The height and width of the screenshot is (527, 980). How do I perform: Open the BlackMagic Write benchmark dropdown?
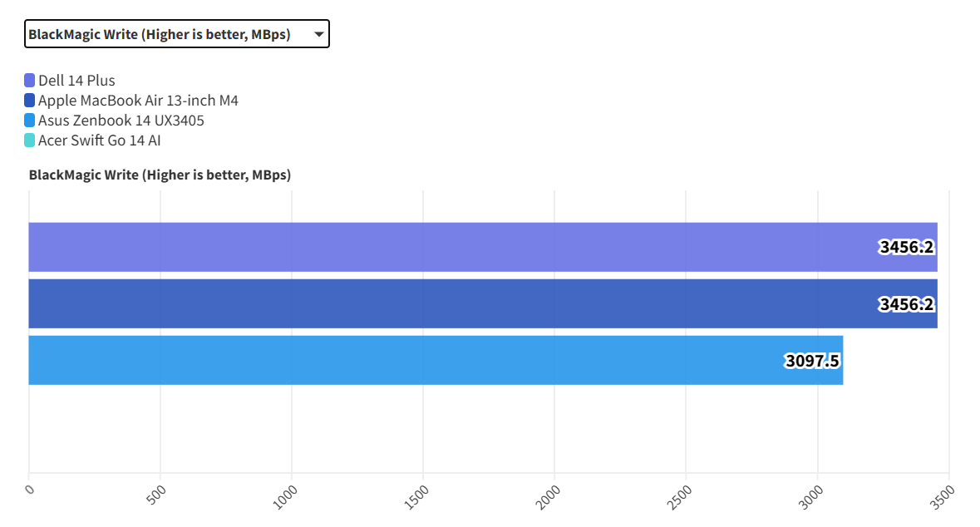coord(175,34)
